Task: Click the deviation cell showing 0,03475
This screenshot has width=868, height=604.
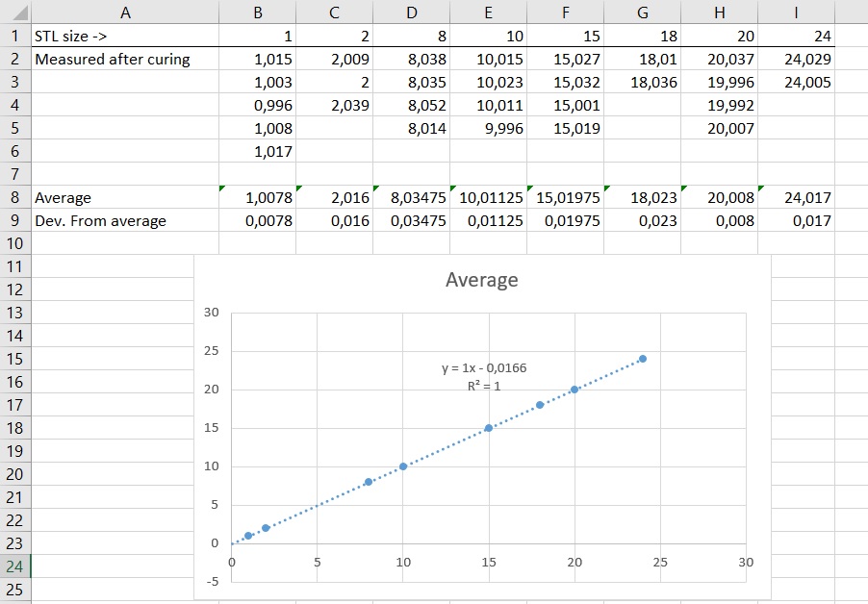Action: tap(411, 221)
